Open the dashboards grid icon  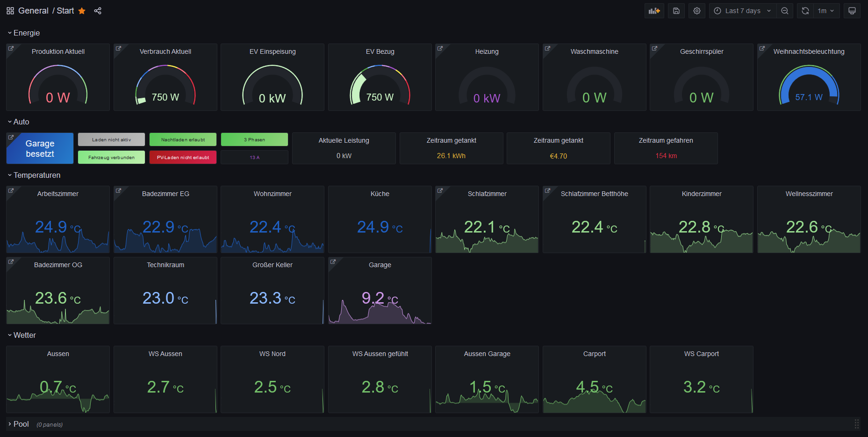pyautogui.click(x=10, y=11)
